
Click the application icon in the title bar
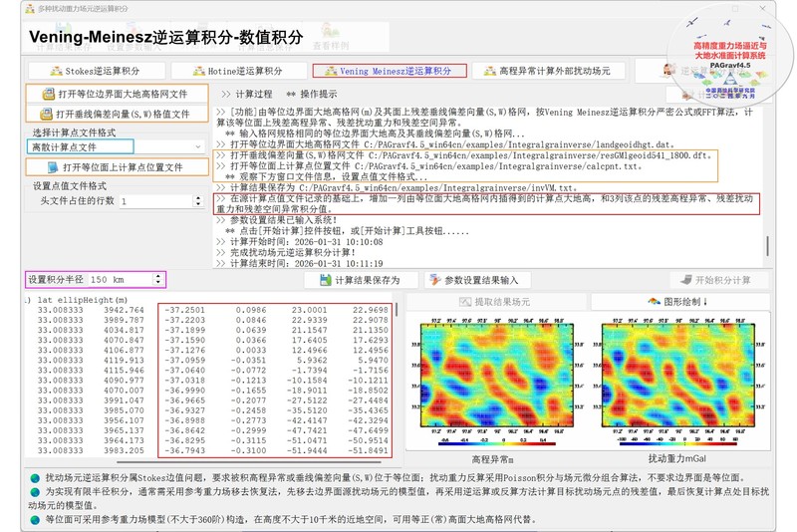tap(30, 9)
